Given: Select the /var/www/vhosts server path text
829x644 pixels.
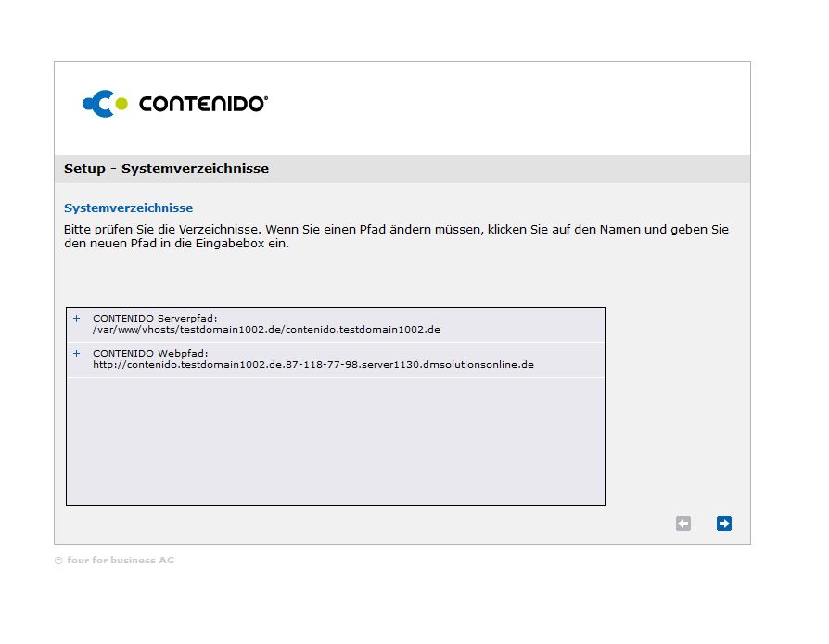Looking at the screenshot, I should click(266, 329).
